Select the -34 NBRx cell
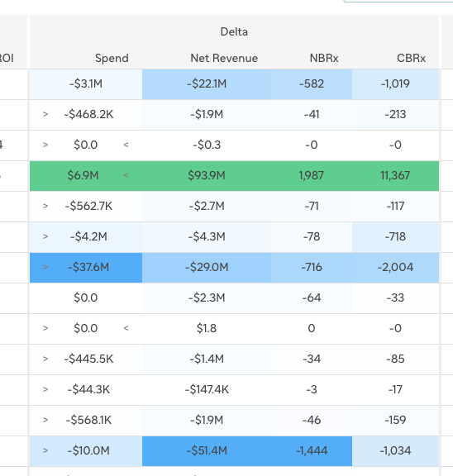 tap(312, 359)
